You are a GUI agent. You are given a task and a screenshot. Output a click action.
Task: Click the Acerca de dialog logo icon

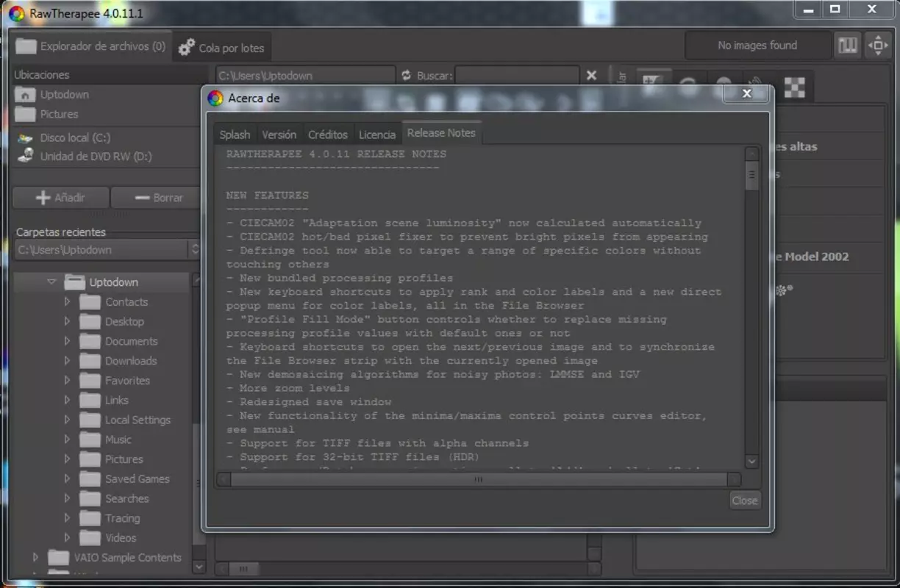coord(215,98)
